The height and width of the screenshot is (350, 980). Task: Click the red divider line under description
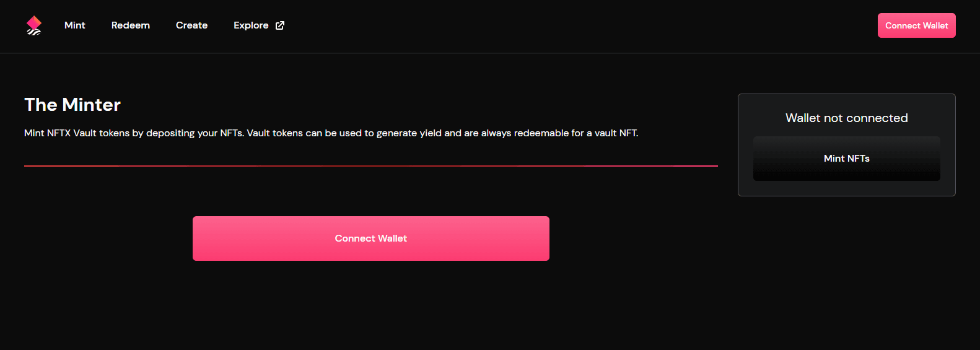[370, 166]
